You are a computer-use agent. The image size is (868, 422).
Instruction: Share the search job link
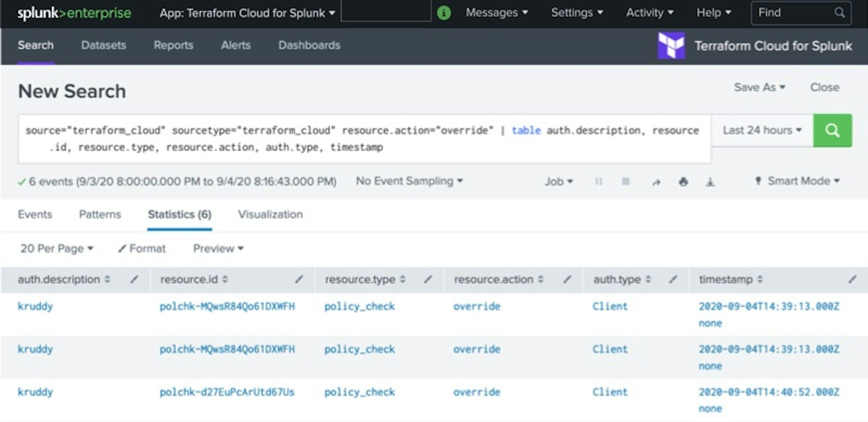(656, 181)
